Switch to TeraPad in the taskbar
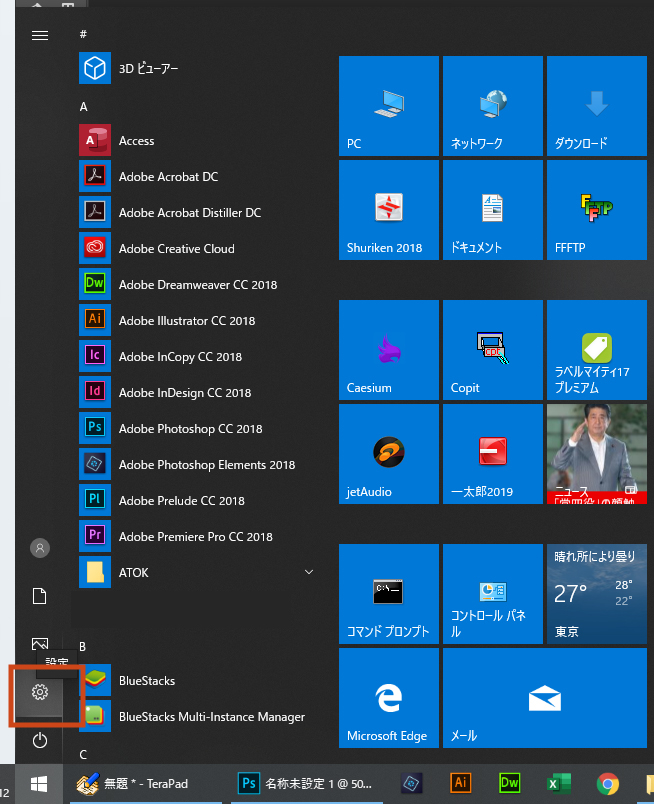Screen dimensions: 654x804 [x=146, y=783]
